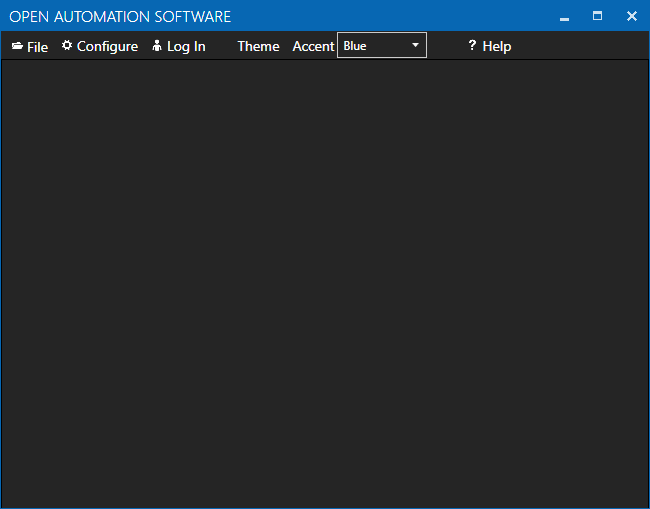Click the Accent label
This screenshot has height=509, width=650.
coord(313,47)
